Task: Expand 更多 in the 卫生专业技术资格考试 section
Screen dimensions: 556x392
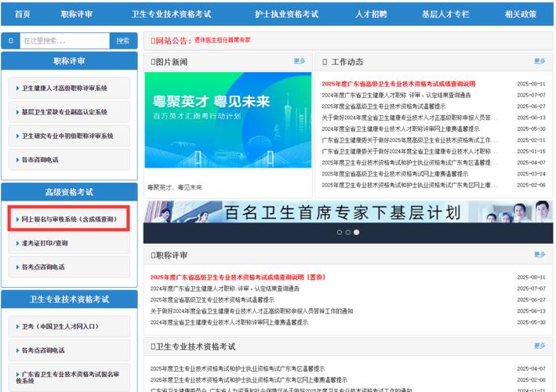Action: 539,346
